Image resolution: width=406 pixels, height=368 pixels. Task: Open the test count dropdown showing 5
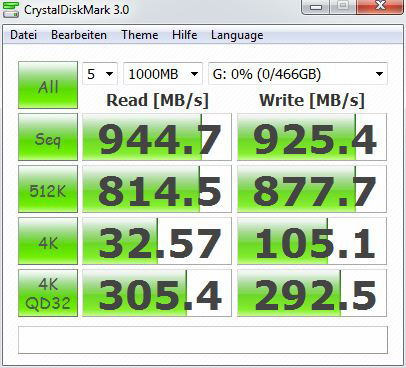coord(100,74)
